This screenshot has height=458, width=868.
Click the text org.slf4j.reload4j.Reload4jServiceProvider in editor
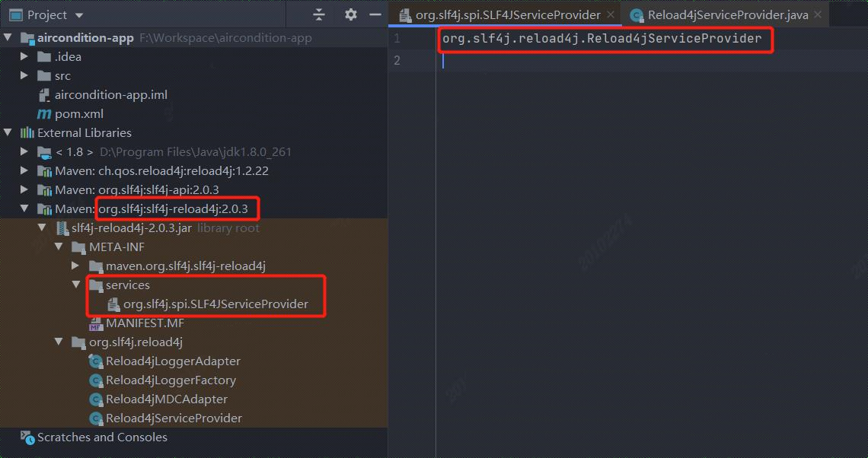tap(602, 38)
